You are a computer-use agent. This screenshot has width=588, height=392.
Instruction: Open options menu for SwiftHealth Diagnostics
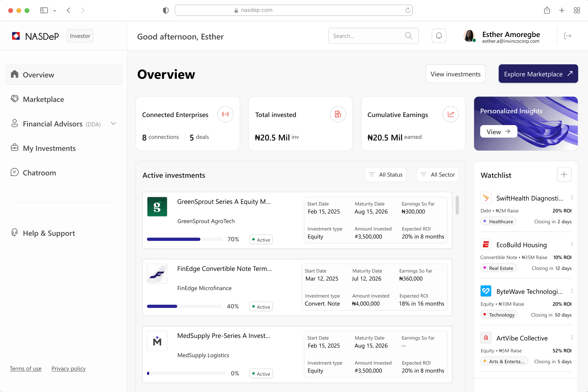[x=572, y=198]
